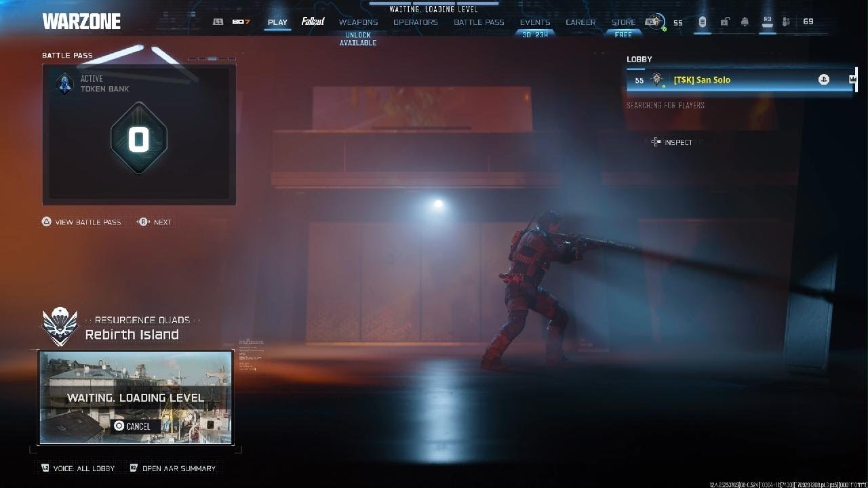Click the player level 55 in the top bar

678,22
